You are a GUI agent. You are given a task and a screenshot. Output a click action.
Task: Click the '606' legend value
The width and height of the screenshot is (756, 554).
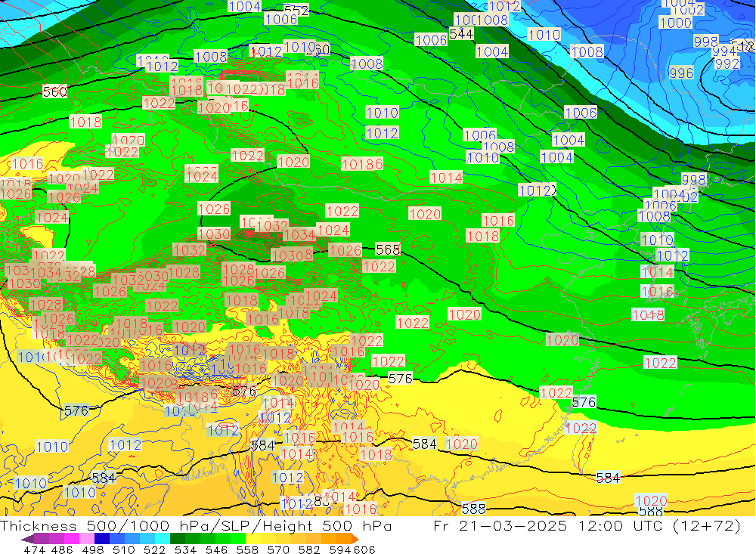[364, 549]
